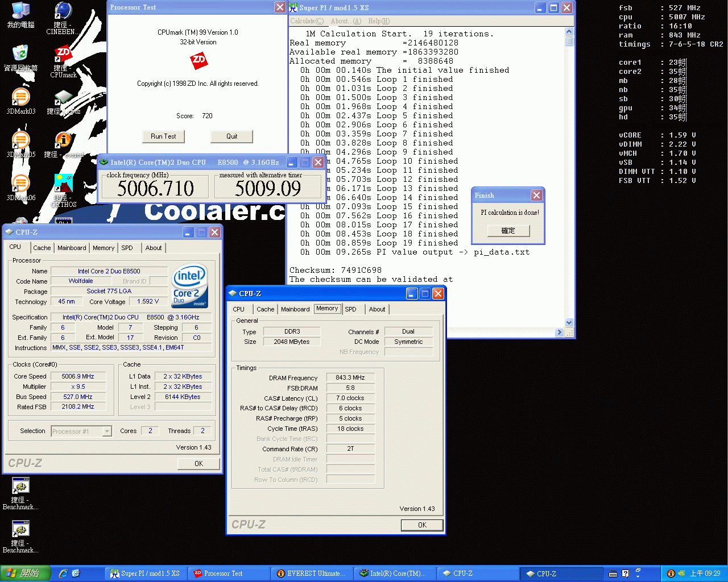The width and height of the screenshot is (728, 582).
Task: Click the Intel Core 2 Duo logo
Action: coord(190,286)
